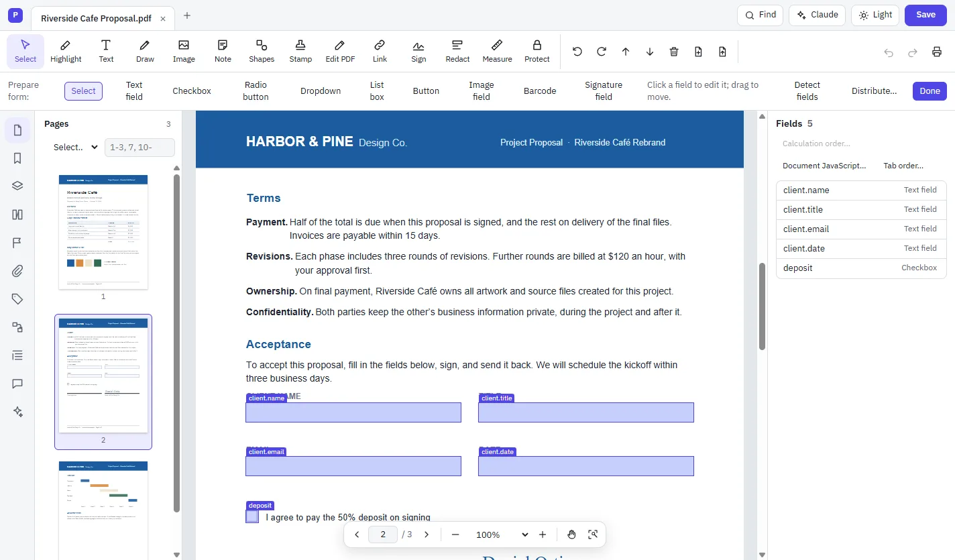955x560 pixels.
Task: Choose Dropdown form tool
Action: tap(321, 91)
